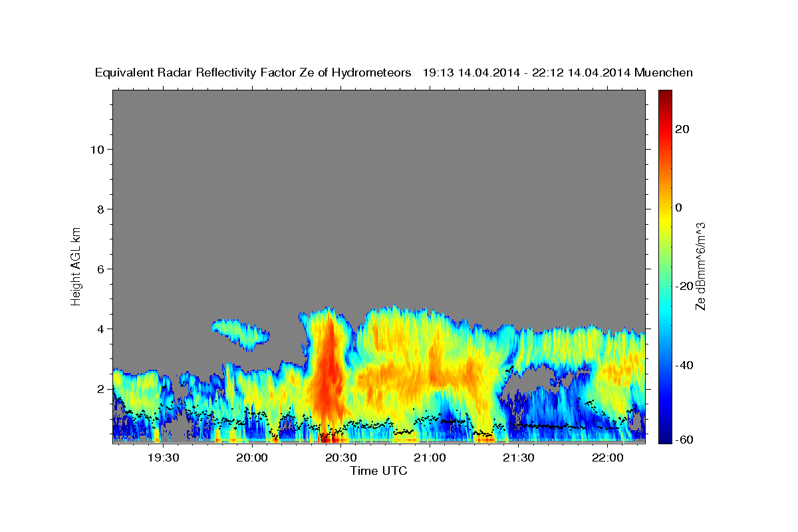Image resolution: width=798 pixels, height=532 pixels.
Task: Click the plot title 'Equivalent Radar Reflectivity Factor Ze of Hydrometeors'
Action: coord(253,72)
